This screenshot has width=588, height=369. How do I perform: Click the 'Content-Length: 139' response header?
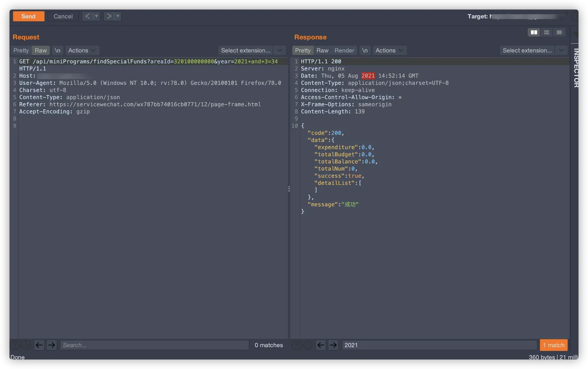click(x=333, y=111)
